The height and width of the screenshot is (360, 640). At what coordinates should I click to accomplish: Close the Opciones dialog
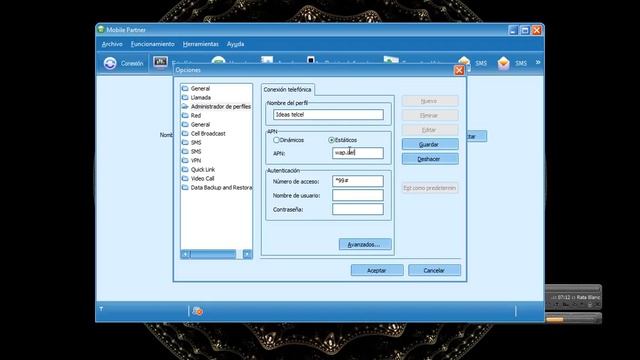coord(459,70)
